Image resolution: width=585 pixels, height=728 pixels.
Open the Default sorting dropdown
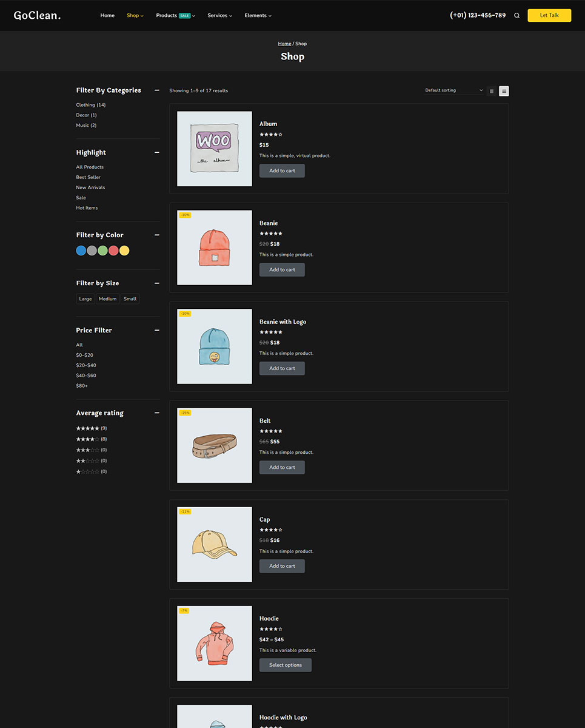coord(453,90)
